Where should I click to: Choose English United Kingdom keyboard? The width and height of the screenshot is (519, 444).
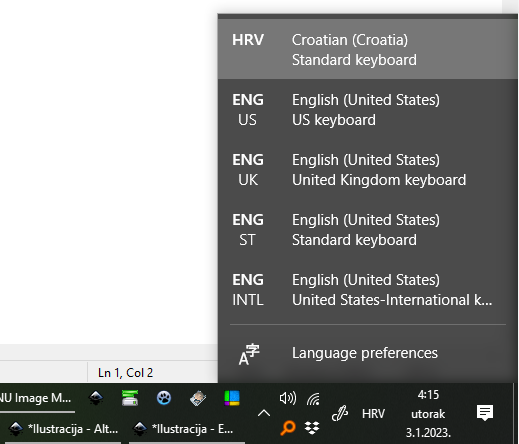[x=368, y=169]
